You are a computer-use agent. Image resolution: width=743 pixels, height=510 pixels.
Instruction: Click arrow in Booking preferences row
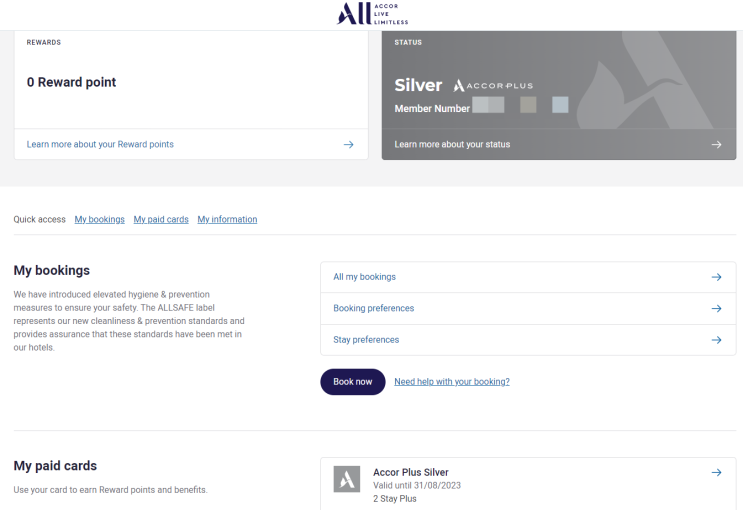tap(716, 309)
